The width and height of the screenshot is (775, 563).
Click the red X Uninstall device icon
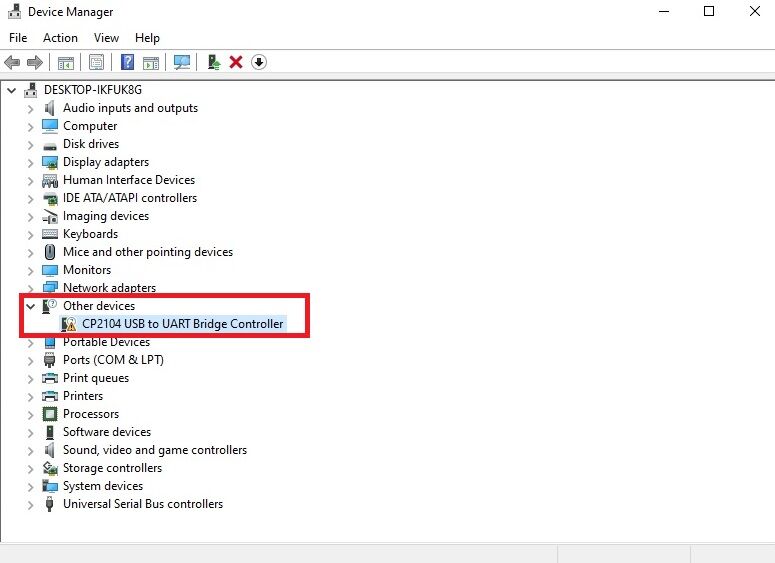236,62
